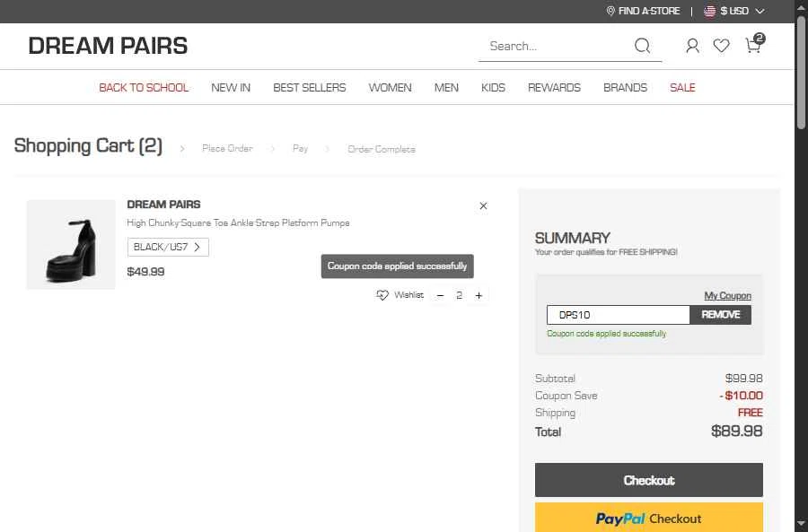The width and height of the screenshot is (808, 532).
Task: Click the Subtotal $99.98 value
Action: (x=744, y=379)
